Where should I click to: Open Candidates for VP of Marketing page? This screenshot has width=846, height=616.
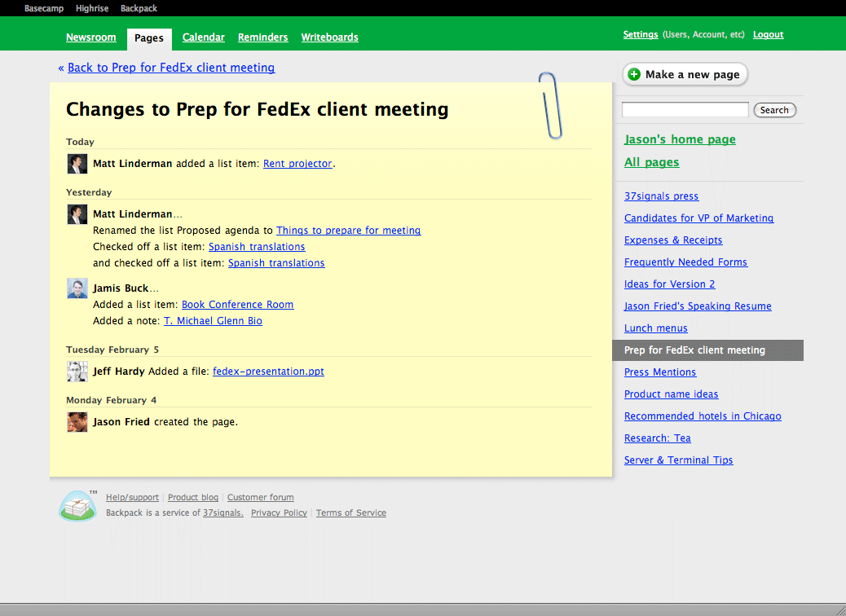click(698, 218)
